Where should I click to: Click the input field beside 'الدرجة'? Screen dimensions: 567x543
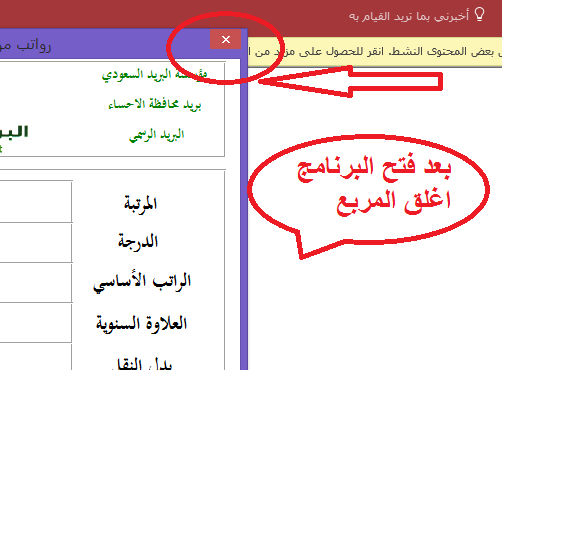point(36,243)
